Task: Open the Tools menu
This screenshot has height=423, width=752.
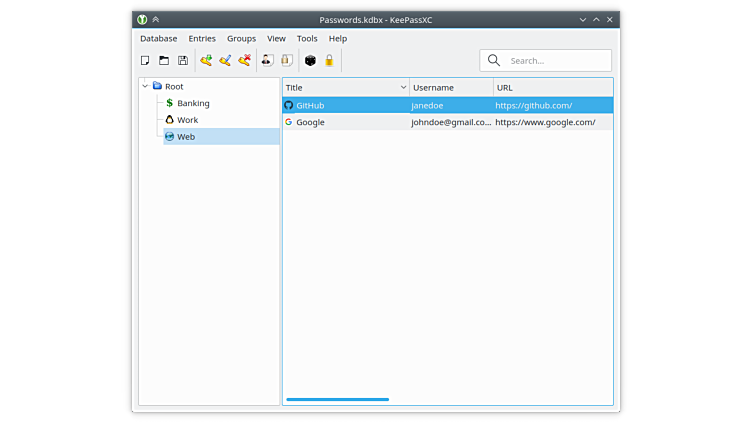Action: coord(307,38)
